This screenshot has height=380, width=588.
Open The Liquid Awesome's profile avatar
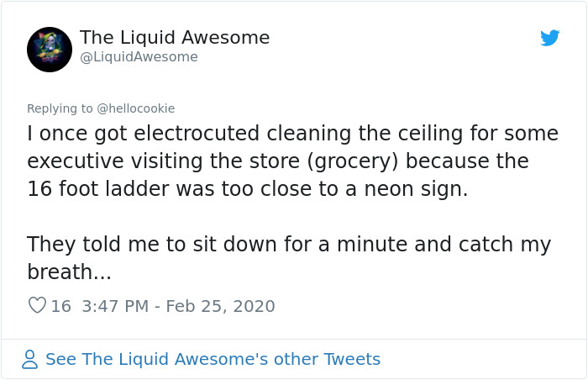50,50
